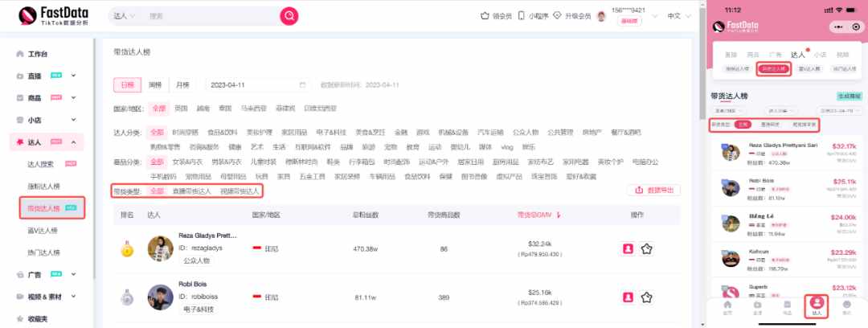Image resolution: width=868 pixels, height=328 pixels.
Task: Open Reza Gladys profile detail icon
Action: 628,248
